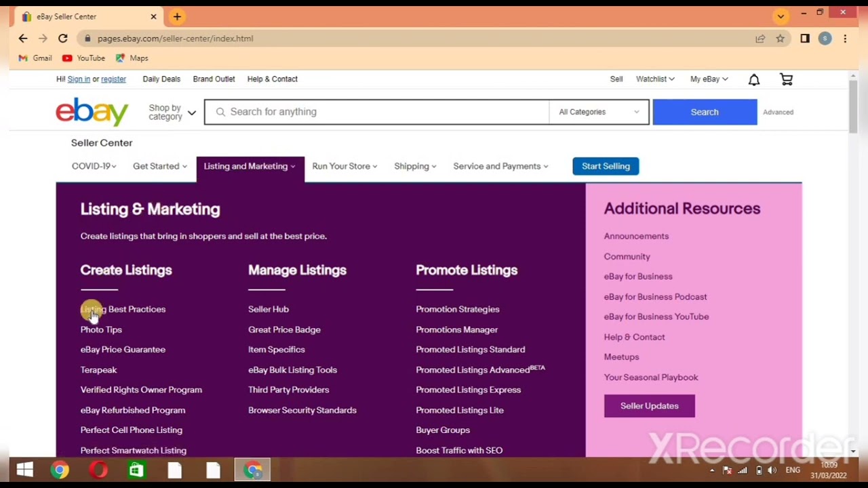This screenshot has width=868, height=488.
Task: Click the register link
Action: click(x=113, y=79)
